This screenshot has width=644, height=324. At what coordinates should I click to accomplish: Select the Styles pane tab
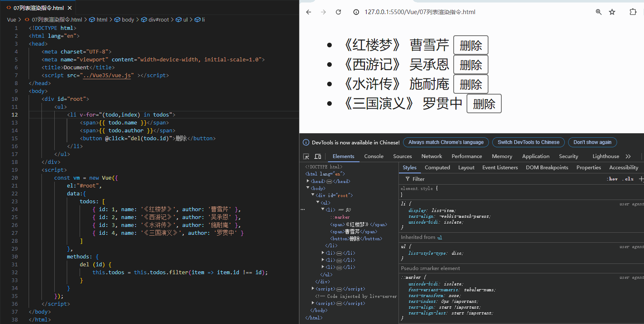pos(409,168)
